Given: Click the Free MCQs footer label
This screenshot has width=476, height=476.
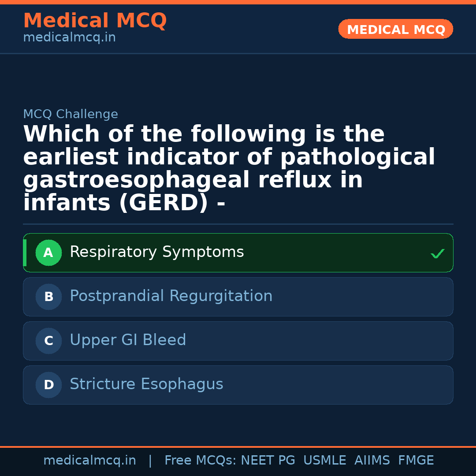Looking at the screenshot, I should 200,461.
